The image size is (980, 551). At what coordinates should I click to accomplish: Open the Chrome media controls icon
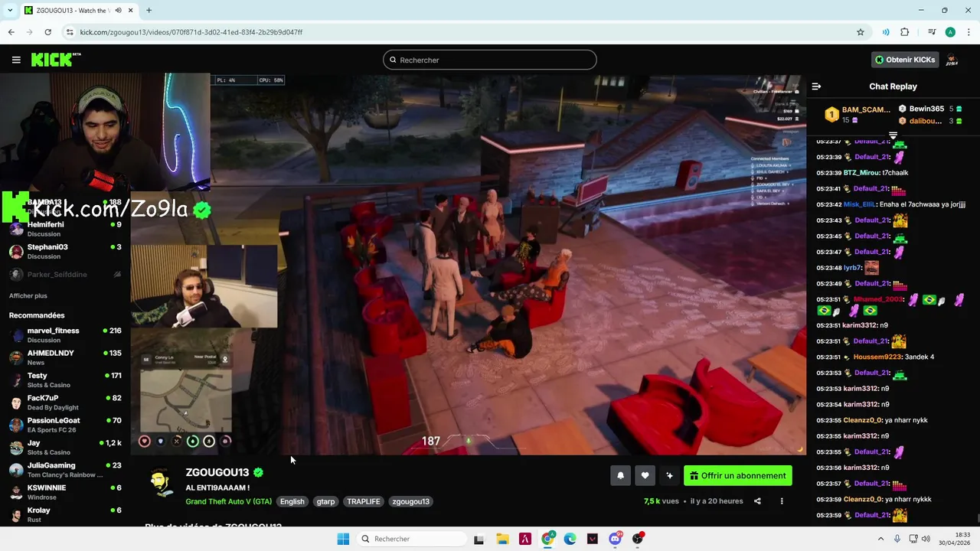(x=932, y=32)
